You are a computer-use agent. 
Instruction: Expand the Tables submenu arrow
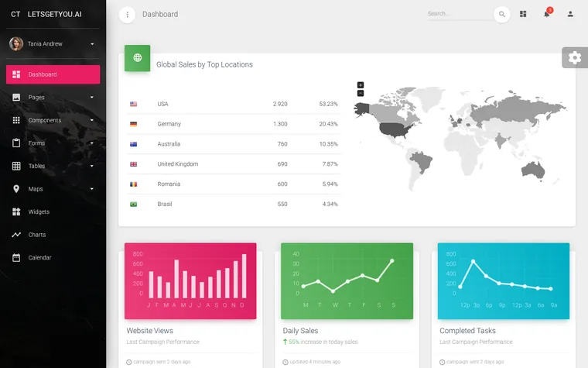(x=92, y=166)
